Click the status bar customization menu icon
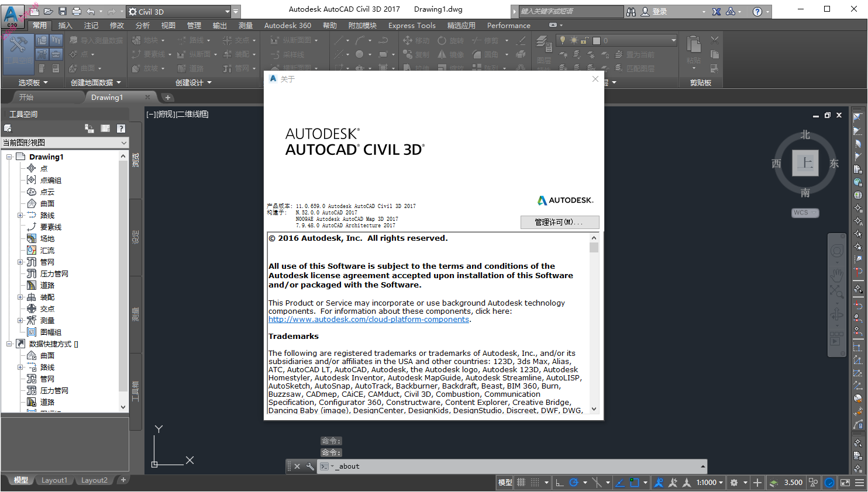Viewport: 868px width, 492px height. pyautogui.click(x=859, y=483)
